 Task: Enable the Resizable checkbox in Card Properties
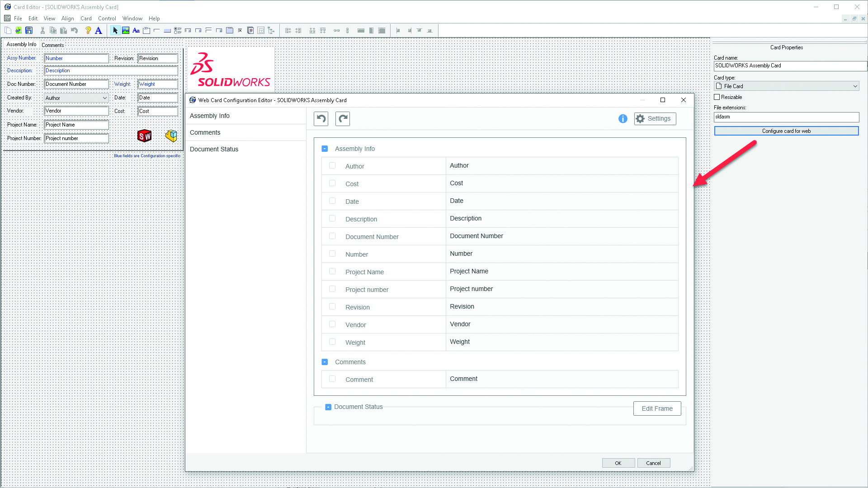pos(717,97)
